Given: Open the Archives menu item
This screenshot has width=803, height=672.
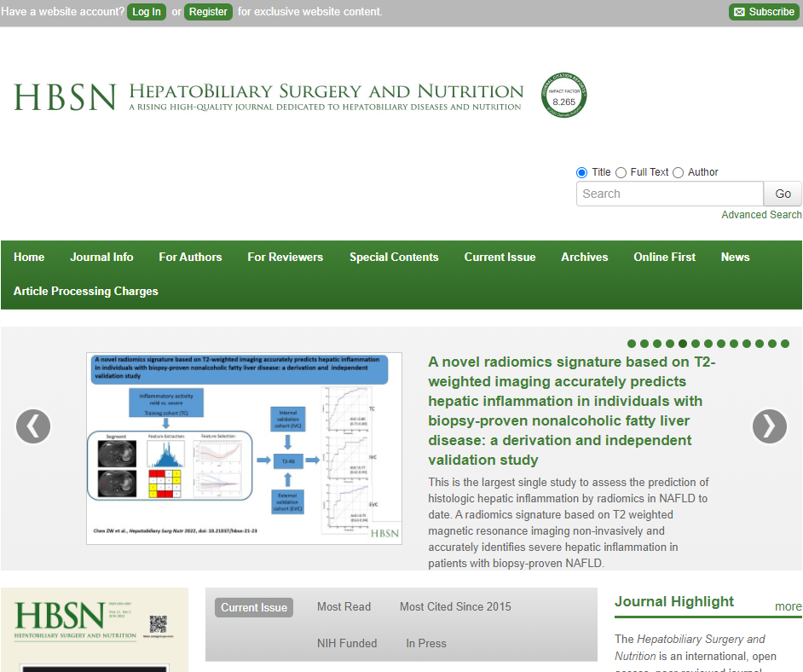Looking at the screenshot, I should pyautogui.click(x=584, y=258).
